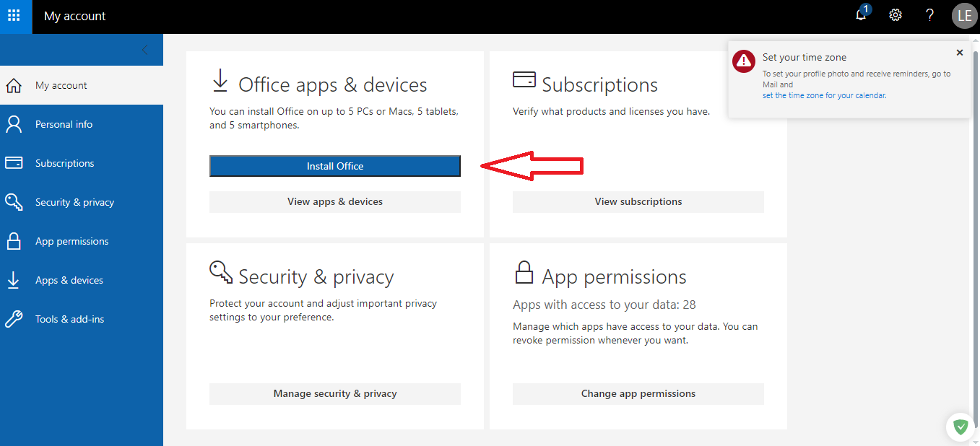Click the download icon beside Office apps heading

pyautogui.click(x=220, y=80)
